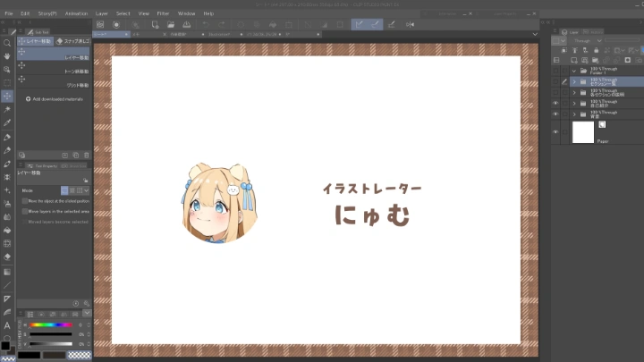The image size is (644, 362).
Task: Open the canvas tabs overflow dropdown
Action: [535, 35]
